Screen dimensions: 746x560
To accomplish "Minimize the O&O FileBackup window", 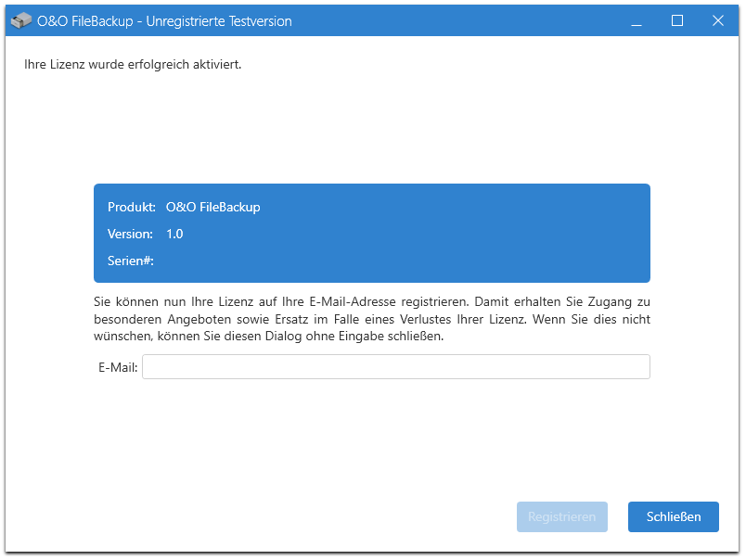I will pyautogui.click(x=637, y=20).
